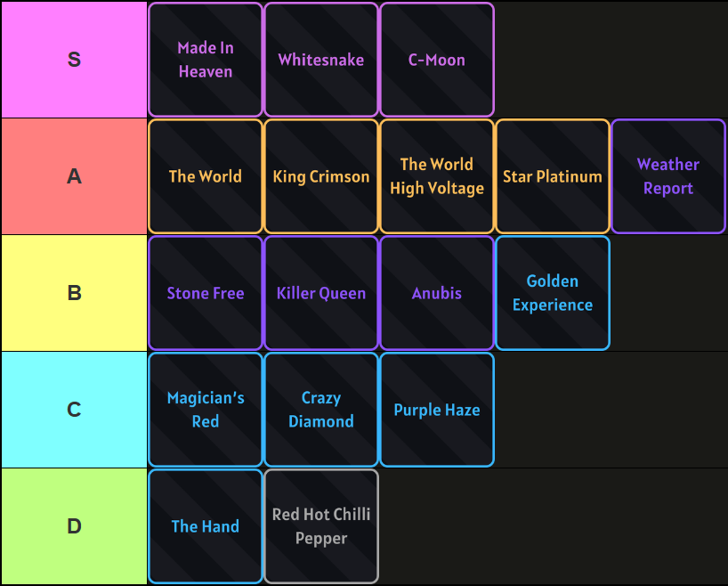Click the Purple Haze tile

(x=437, y=410)
